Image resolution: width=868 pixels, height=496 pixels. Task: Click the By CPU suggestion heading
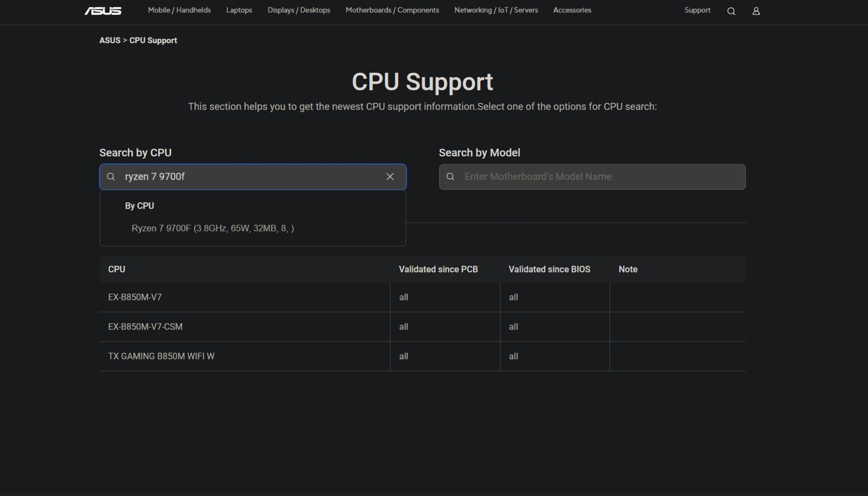(x=139, y=206)
